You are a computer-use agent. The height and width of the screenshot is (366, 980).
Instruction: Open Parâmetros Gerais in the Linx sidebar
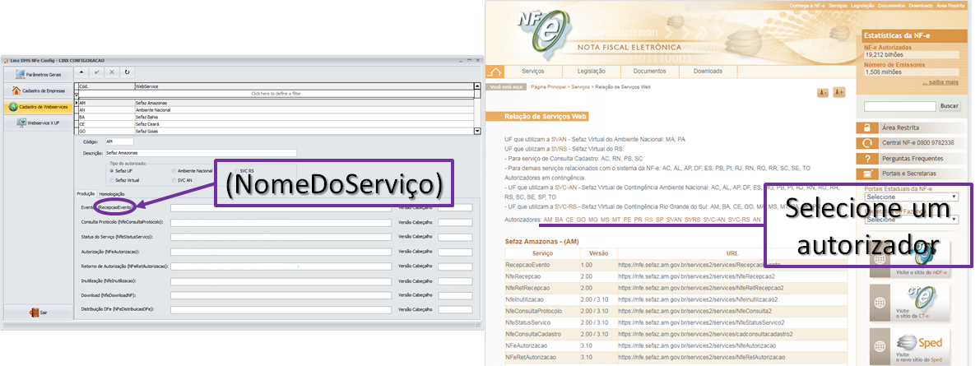[x=38, y=74]
